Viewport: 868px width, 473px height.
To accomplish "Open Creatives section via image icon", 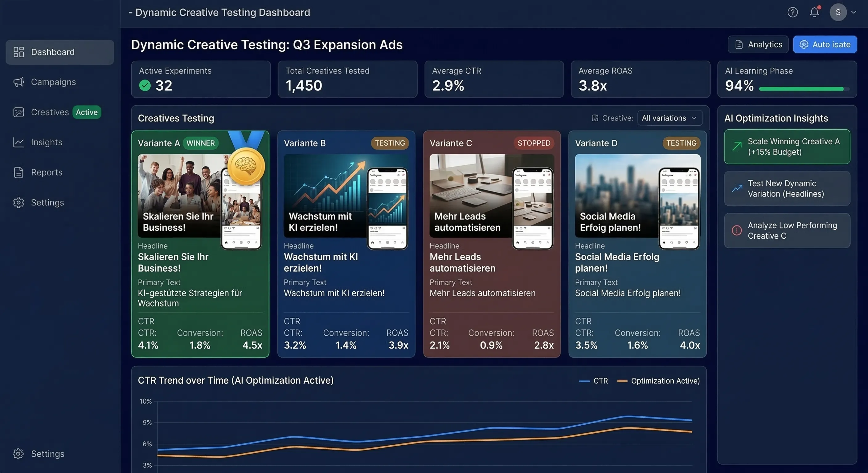I will (x=18, y=112).
